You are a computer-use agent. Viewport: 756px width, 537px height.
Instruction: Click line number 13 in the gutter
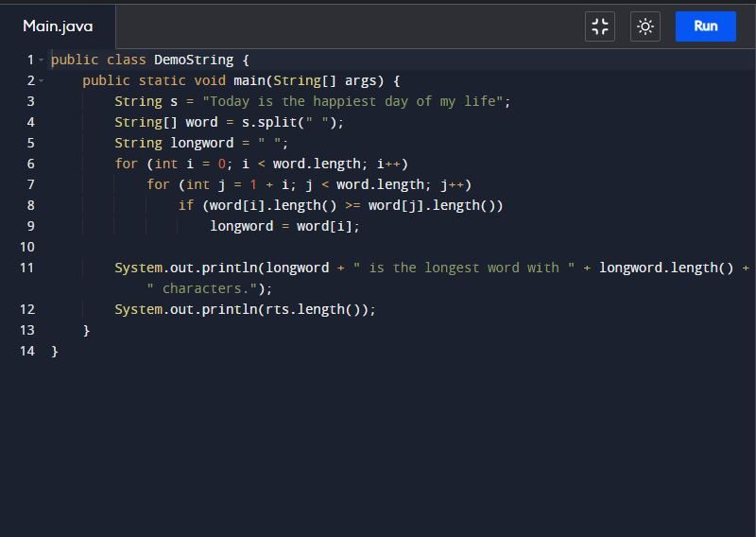(27, 330)
